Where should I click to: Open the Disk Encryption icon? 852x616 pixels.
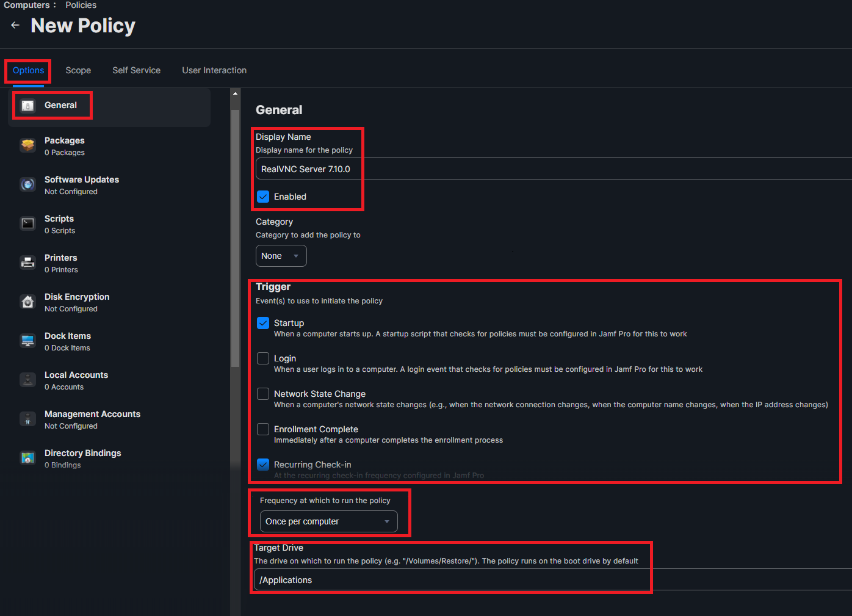point(28,302)
